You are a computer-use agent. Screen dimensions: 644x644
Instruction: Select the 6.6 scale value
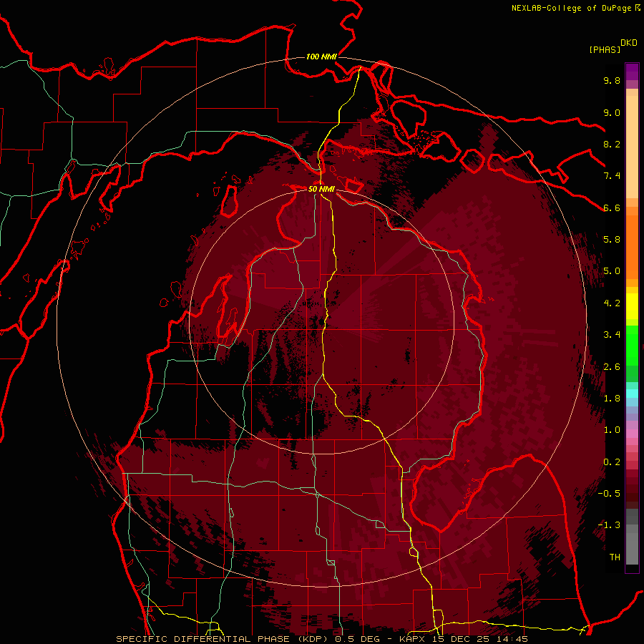[612, 208]
